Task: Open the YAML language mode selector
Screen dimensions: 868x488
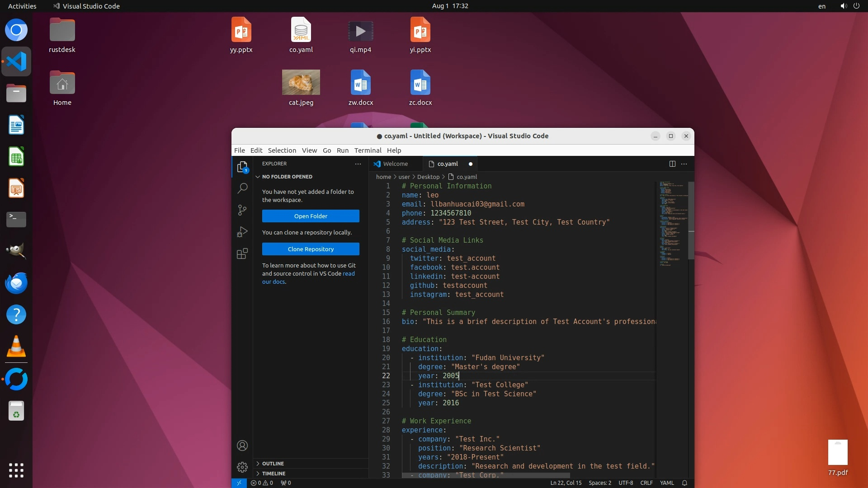Action: [666, 483]
